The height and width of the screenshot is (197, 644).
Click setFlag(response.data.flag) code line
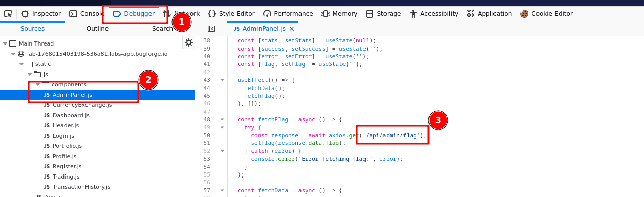tap(298, 143)
